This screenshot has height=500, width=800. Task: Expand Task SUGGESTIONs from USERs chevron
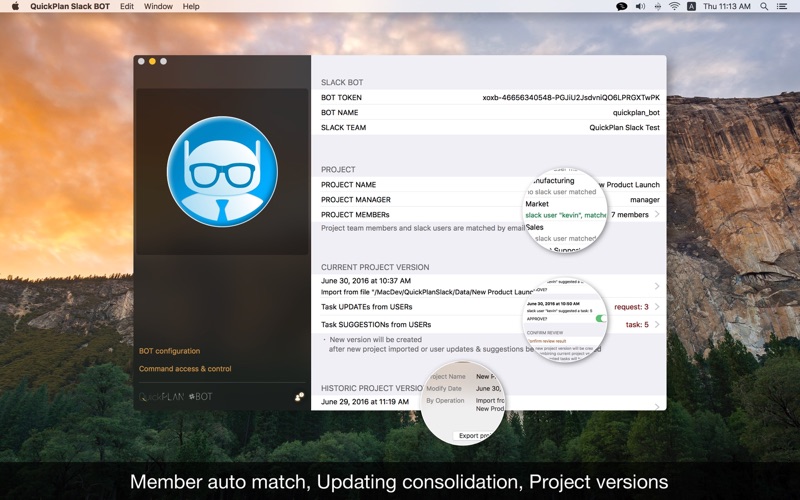(x=657, y=324)
